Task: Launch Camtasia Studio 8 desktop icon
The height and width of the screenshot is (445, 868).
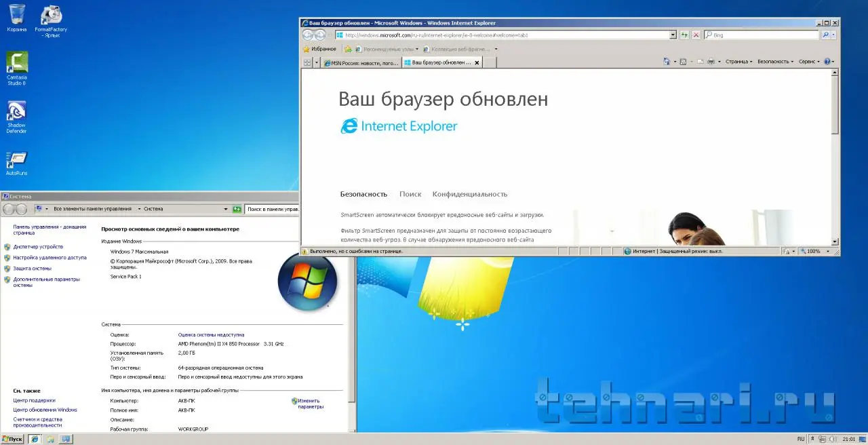Action: 17,69
